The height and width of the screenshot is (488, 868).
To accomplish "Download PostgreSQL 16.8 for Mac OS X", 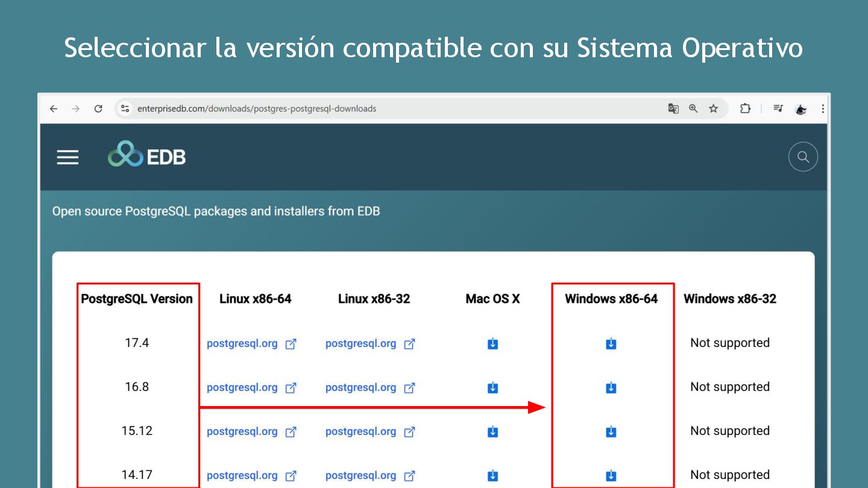I will (x=492, y=388).
